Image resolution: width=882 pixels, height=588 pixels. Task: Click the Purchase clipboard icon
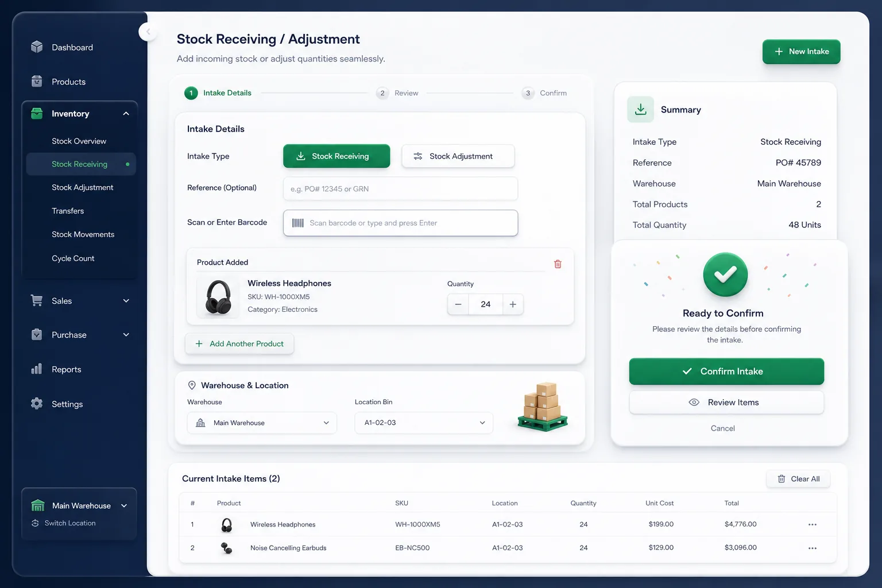[x=37, y=335]
